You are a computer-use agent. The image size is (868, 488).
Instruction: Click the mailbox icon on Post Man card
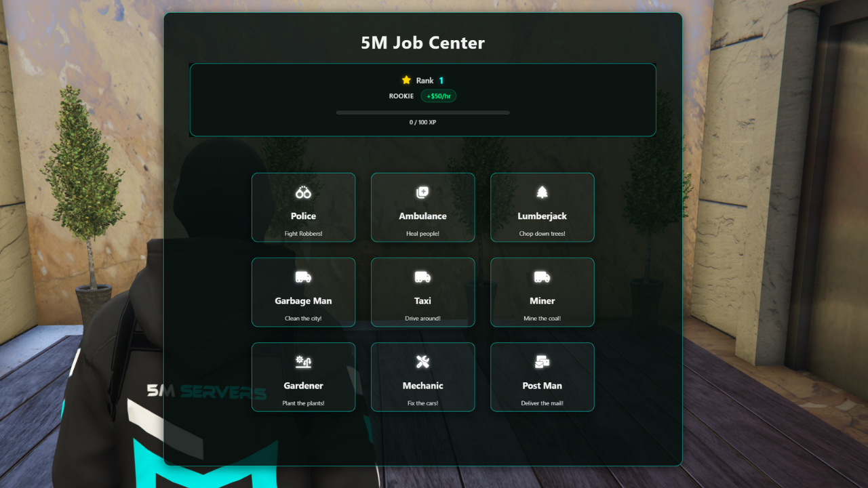click(542, 362)
